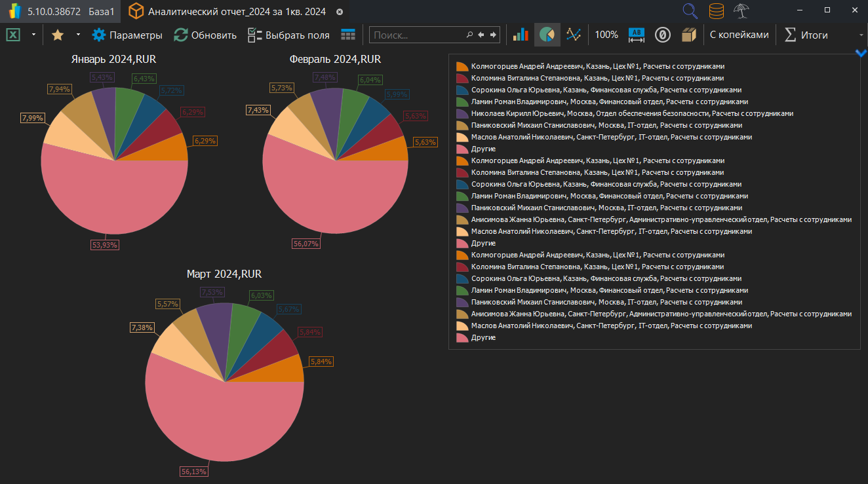The image size is (868, 484).
Task: Click the 100% percentage mode button
Action: click(606, 35)
